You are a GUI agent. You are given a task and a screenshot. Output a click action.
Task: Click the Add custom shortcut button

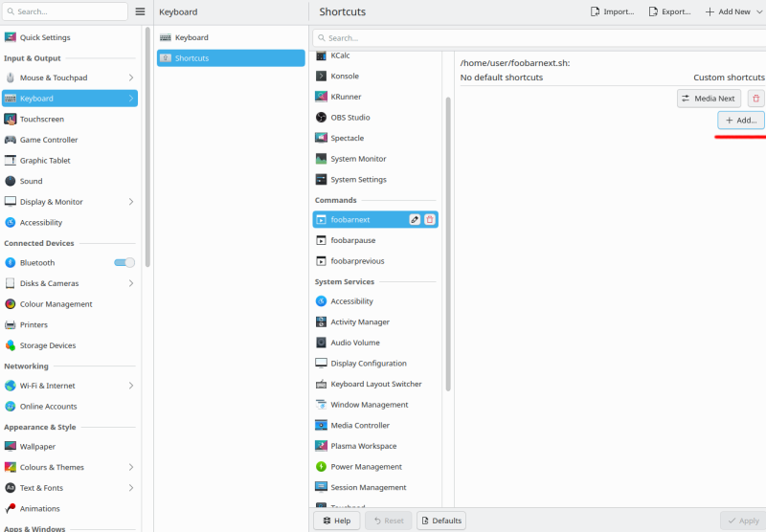[x=740, y=120]
